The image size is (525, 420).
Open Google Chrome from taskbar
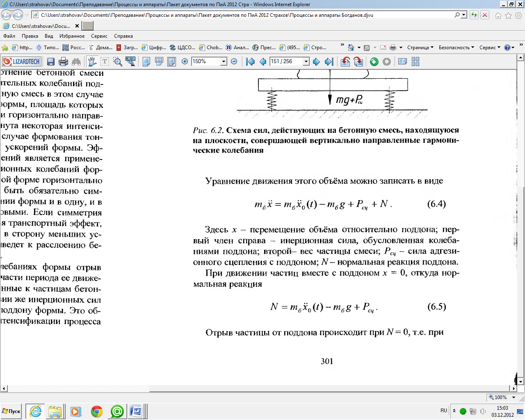click(x=97, y=411)
